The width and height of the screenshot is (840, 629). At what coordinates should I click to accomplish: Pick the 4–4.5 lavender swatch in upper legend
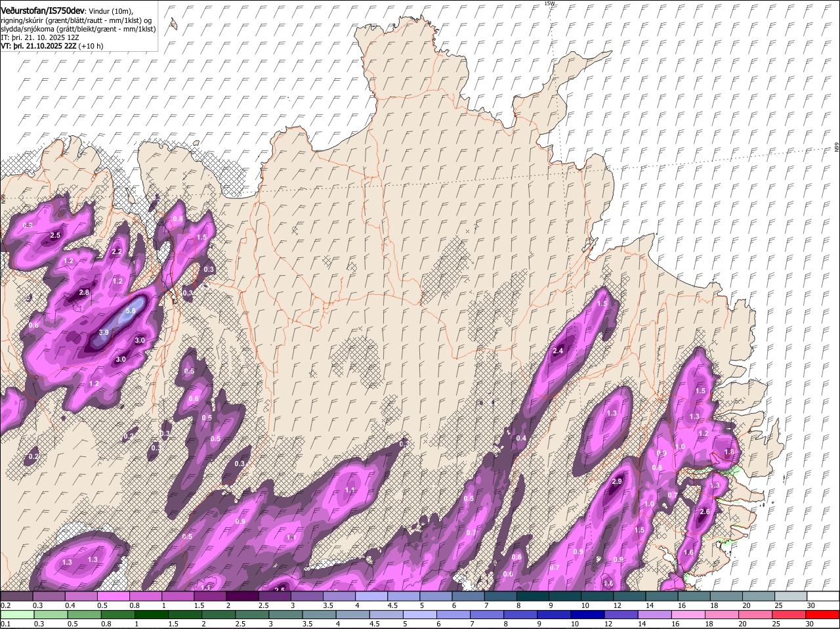click(x=371, y=596)
